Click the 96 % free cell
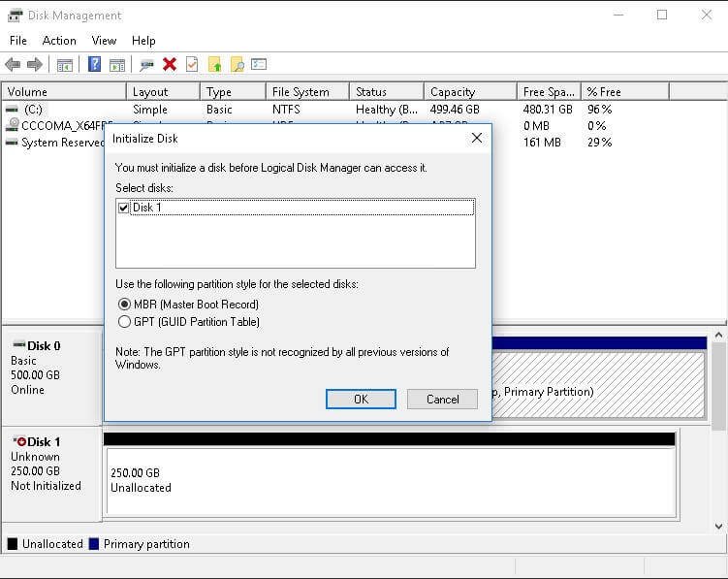The image size is (728, 579). [599, 110]
